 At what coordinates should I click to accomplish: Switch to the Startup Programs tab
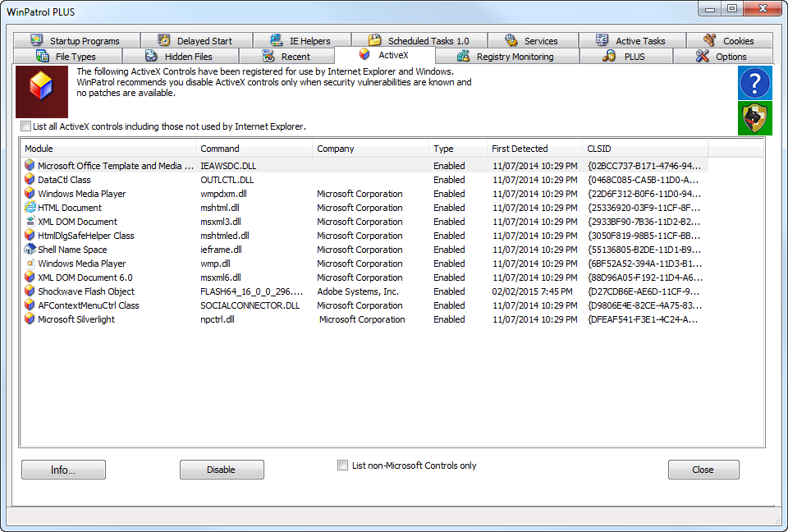76,41
